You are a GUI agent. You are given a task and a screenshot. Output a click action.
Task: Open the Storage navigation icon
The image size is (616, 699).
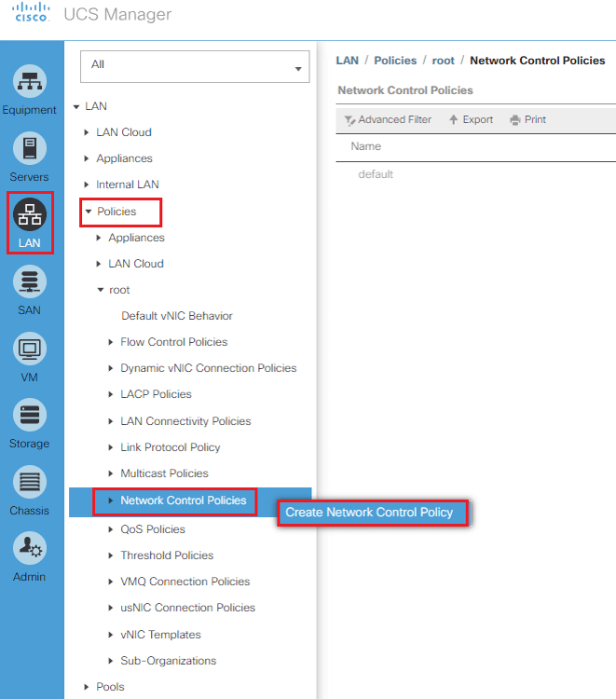coord(30,415)
